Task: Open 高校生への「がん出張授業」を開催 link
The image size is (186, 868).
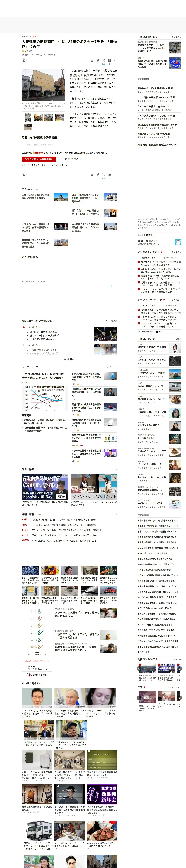Action: pos(155,88)
